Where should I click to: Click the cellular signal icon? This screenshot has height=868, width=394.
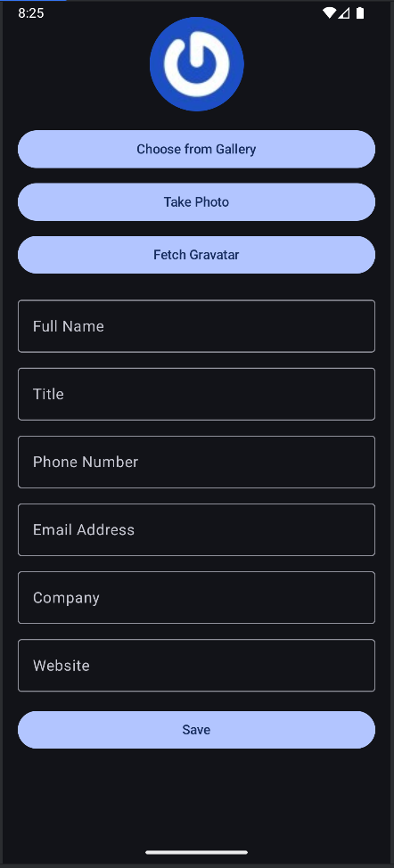click(344, 12)
